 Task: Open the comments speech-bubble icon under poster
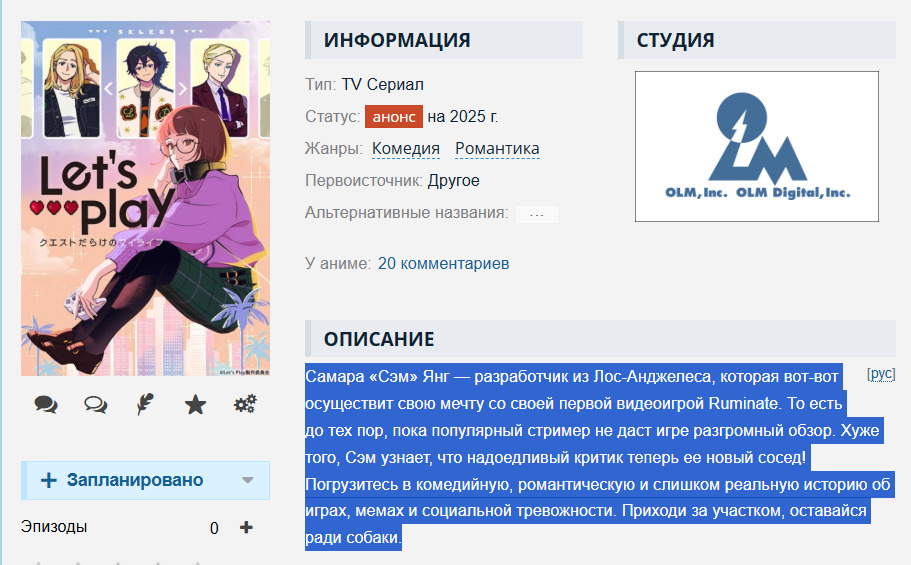point(46,404)
